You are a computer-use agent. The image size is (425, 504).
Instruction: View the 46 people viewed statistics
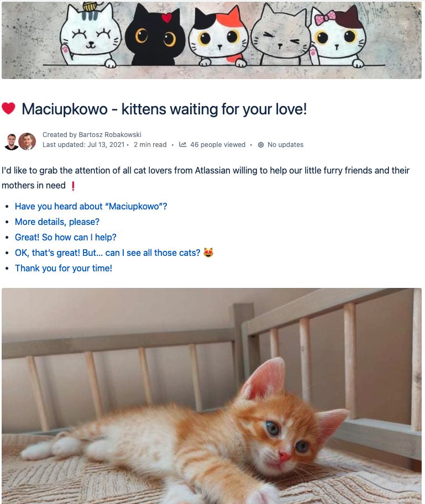[218, 145]
